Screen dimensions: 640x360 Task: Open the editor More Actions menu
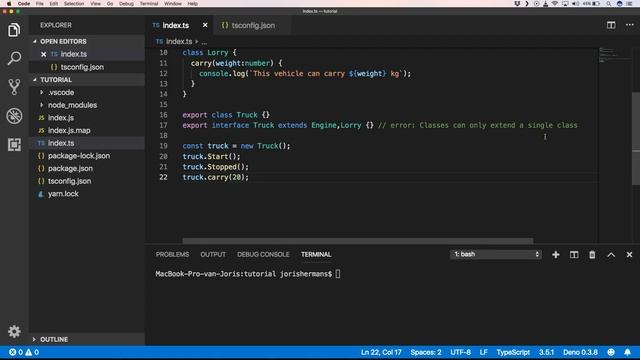pos(629,25)
